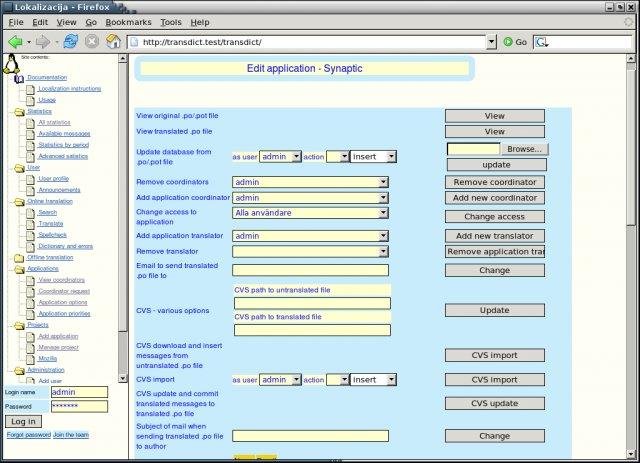Screen dimensions: 640x463
Task: Click the Back arrow in the toolbar
Action: (15, 42)
